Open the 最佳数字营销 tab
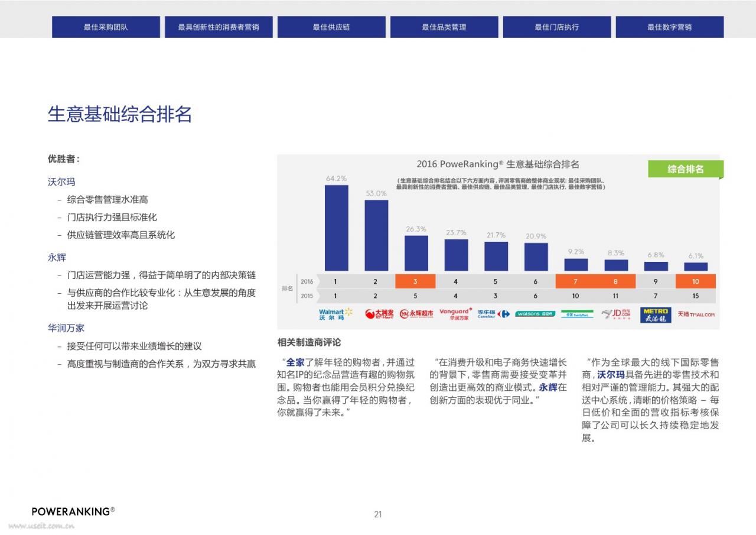 click(x=670, y=27)
